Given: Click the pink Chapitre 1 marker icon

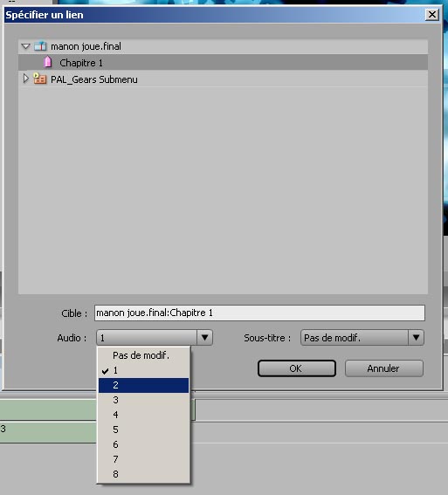Looking at the screenshot, I should [48, 62].
